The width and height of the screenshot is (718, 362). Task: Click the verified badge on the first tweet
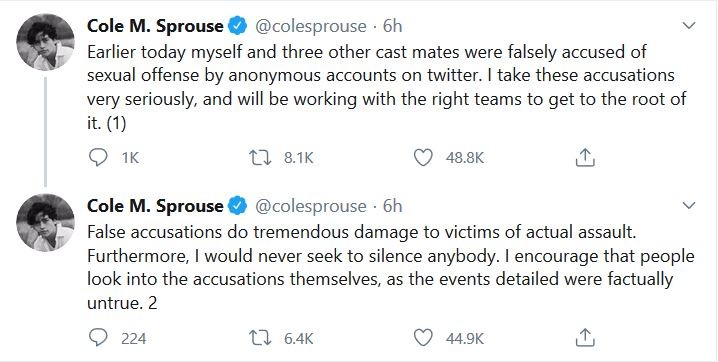pos(238,26)
